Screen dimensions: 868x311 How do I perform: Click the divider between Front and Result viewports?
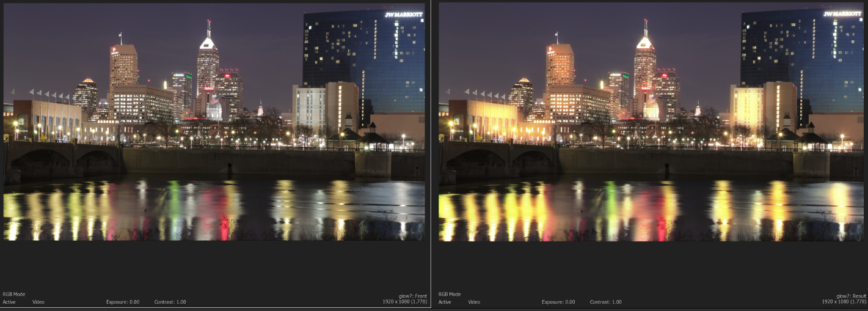431,153
